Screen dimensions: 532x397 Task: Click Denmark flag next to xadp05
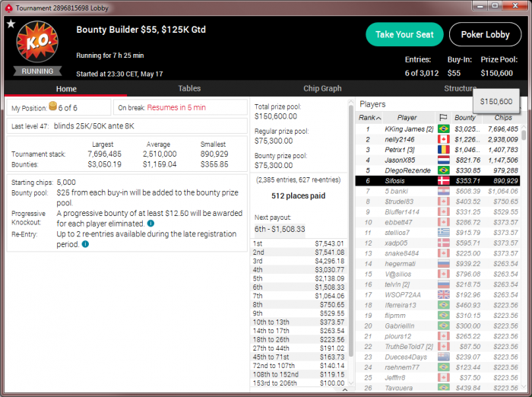tap(443, 243)
